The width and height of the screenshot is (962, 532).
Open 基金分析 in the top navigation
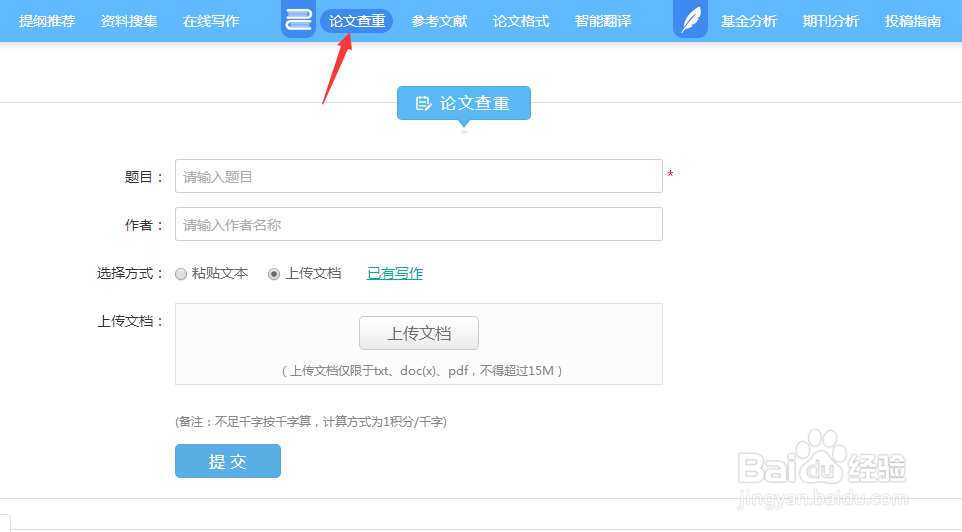[x=748, y=21]
